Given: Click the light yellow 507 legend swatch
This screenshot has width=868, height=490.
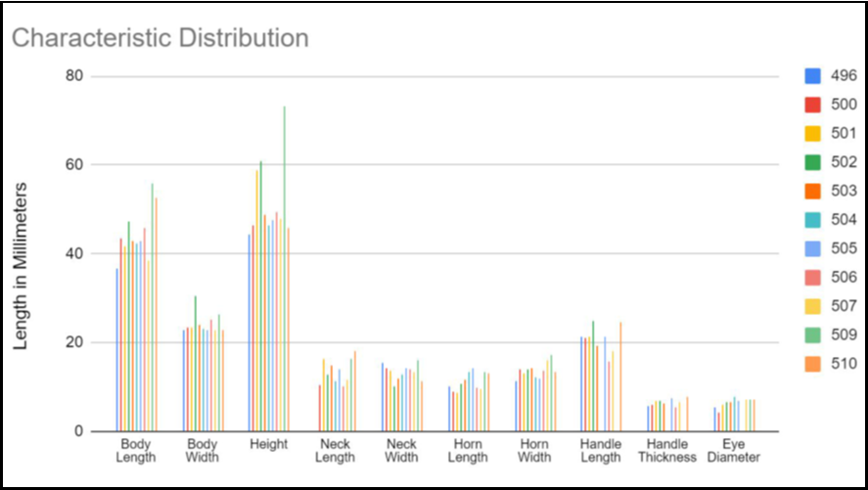Looking at the screenshot, I should click(x=812, y=306).
